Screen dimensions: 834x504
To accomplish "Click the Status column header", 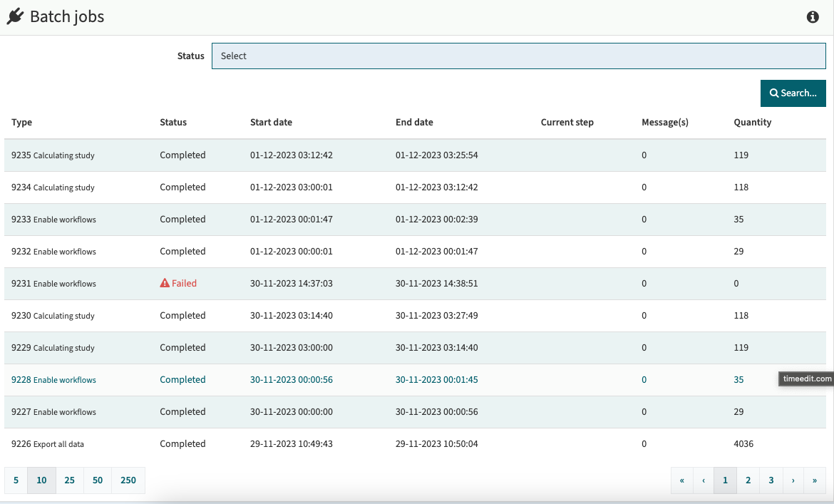I will (173, 123).
